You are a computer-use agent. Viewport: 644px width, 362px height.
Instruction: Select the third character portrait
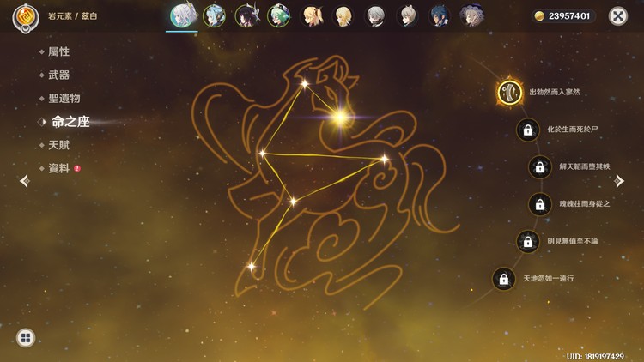click(x=246, y=15)
